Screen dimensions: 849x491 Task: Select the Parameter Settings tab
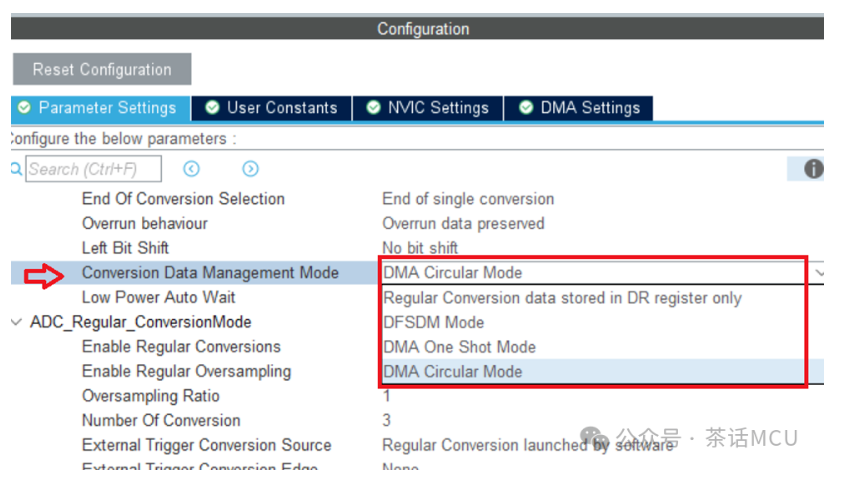[97, 108]
